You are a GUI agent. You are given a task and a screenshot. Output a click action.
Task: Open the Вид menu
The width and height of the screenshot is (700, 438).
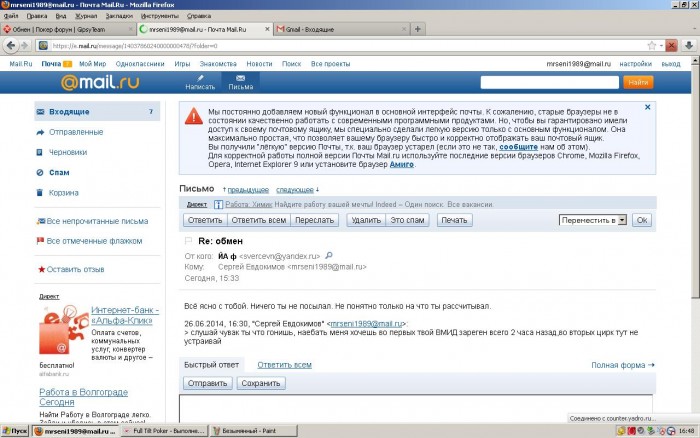click(x=61, y=16)
